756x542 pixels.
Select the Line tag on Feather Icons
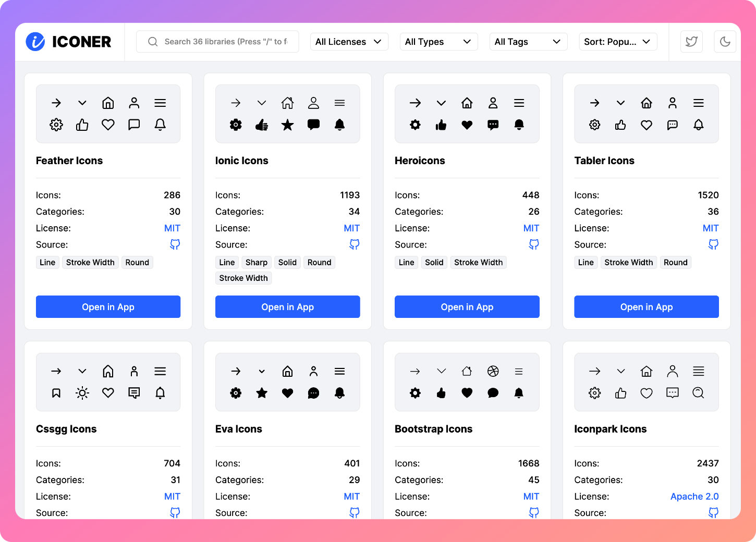[x=47, y=262]
